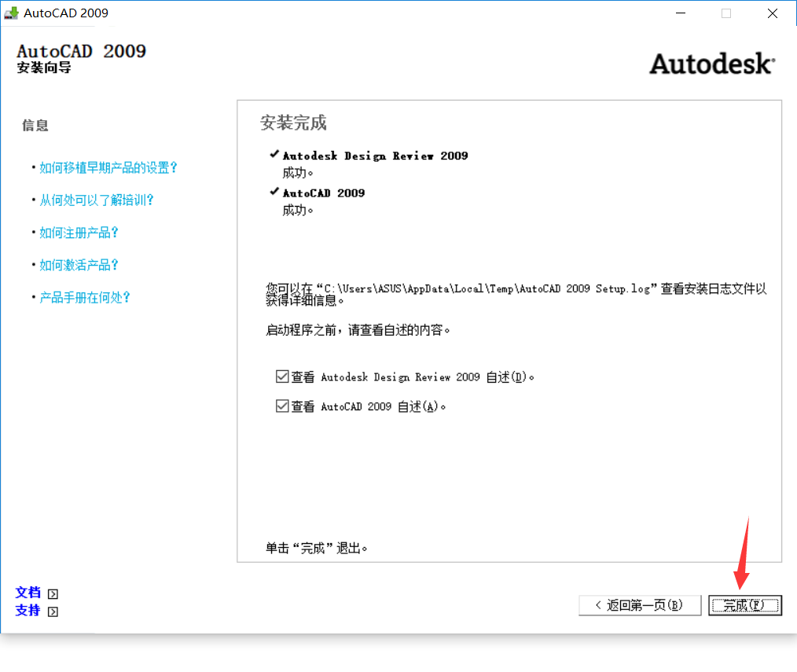Expand the 支持 section link
The height and width of the screenshot is (672, 797).
pyautogui.click(x=28, y=610)
